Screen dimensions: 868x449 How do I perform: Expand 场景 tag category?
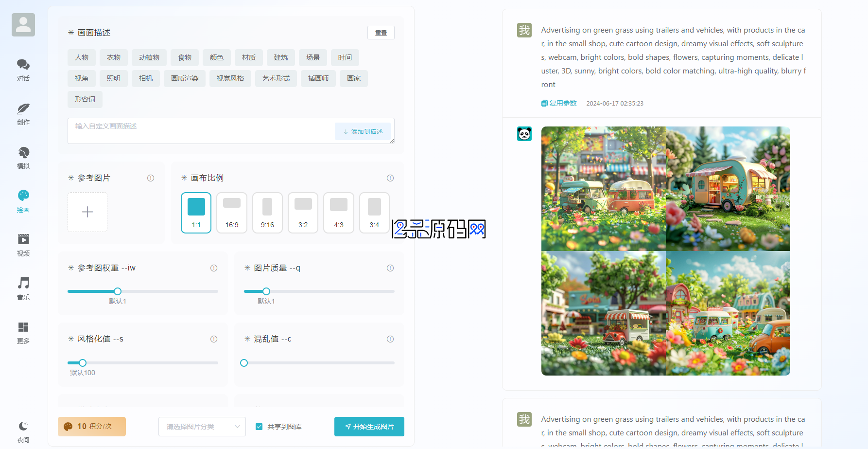pyautogui.click(x=313, y=57)
